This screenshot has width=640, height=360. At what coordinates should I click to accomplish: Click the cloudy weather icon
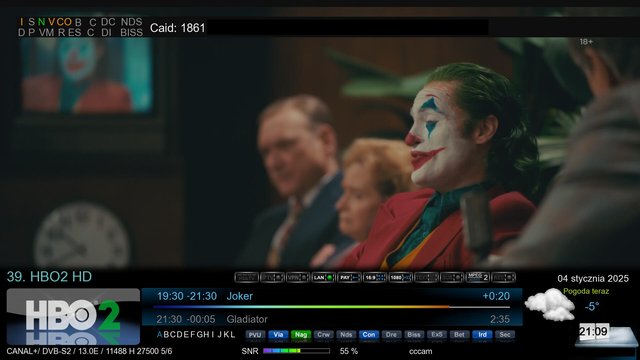tap(550, 304)
